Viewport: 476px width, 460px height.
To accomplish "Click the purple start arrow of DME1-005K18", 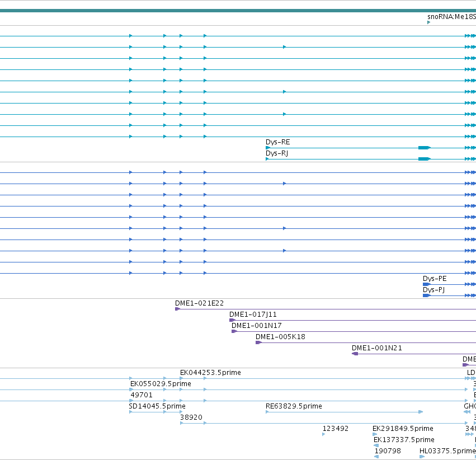I will (258, 343).
